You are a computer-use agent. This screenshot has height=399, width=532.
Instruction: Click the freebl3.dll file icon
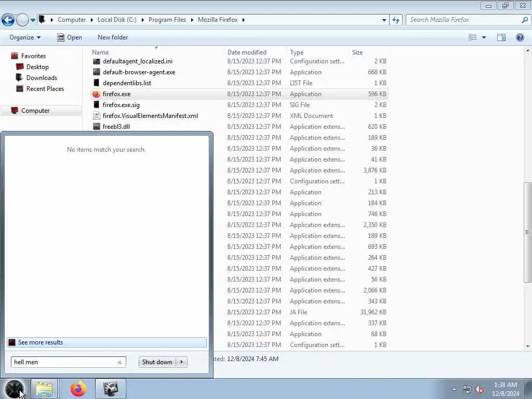tap(96, 127)
